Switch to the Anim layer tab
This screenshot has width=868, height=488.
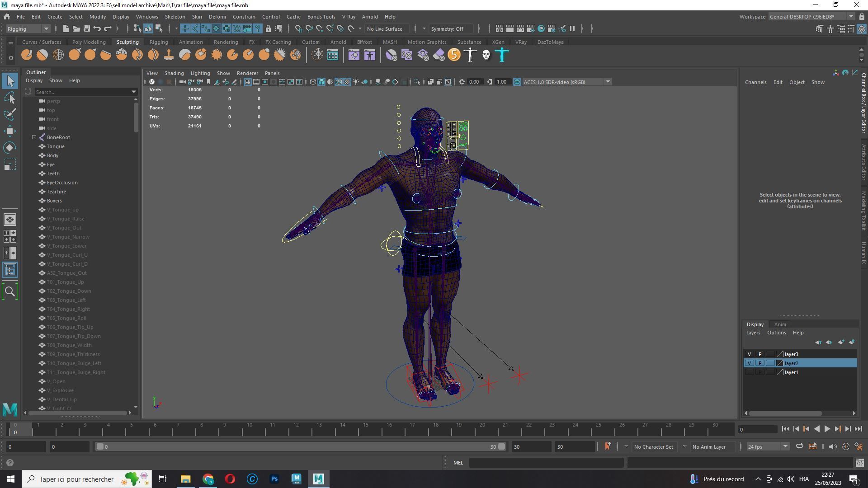(780, 324)
